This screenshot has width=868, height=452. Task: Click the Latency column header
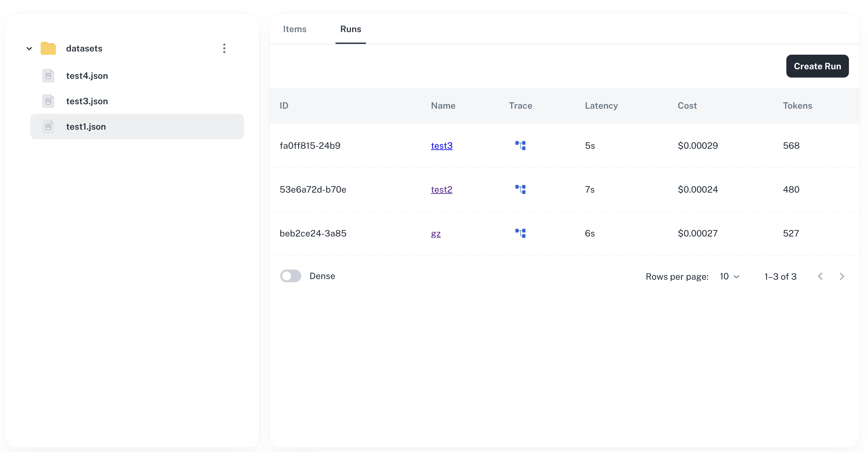click(601, 106)
